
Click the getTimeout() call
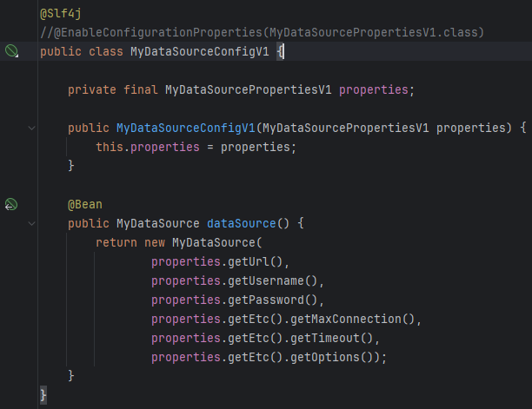(331, 338)
